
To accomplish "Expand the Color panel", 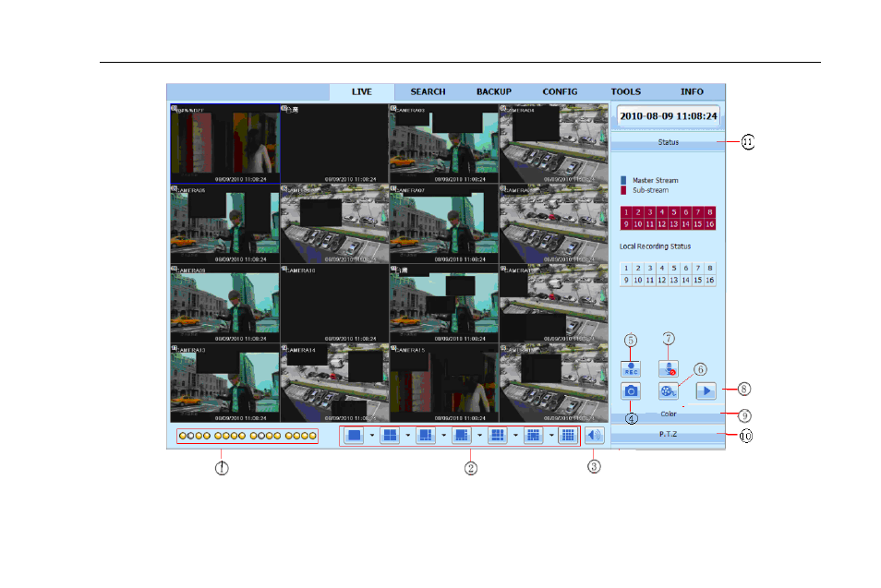I will [x=668, y=414].
